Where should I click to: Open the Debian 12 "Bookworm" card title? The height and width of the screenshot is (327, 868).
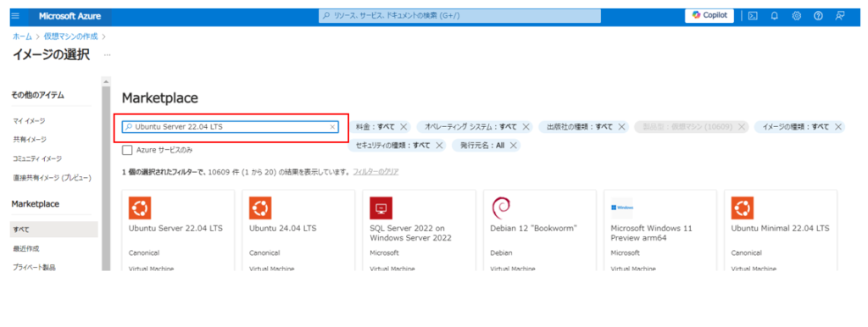[534, 228]
